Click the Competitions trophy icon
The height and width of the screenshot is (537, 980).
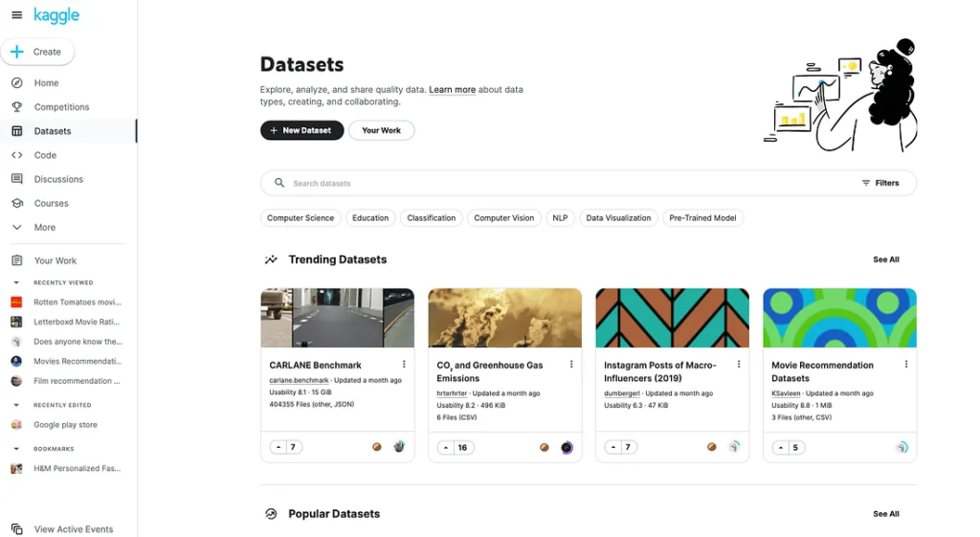pyautogui.click(x=16, y=107)
